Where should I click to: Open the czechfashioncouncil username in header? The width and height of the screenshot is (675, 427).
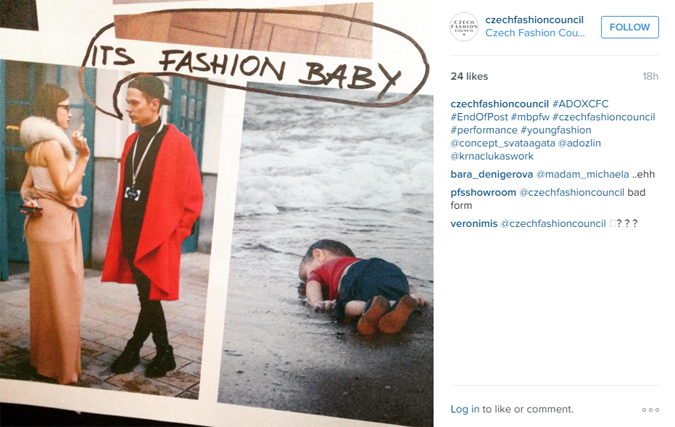point(534,20)
